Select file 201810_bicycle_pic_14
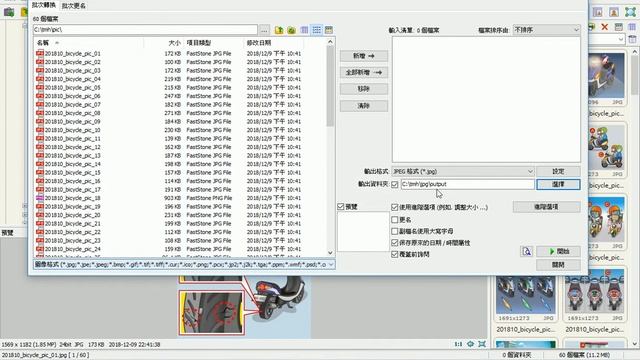 click(x=72, y=164)
